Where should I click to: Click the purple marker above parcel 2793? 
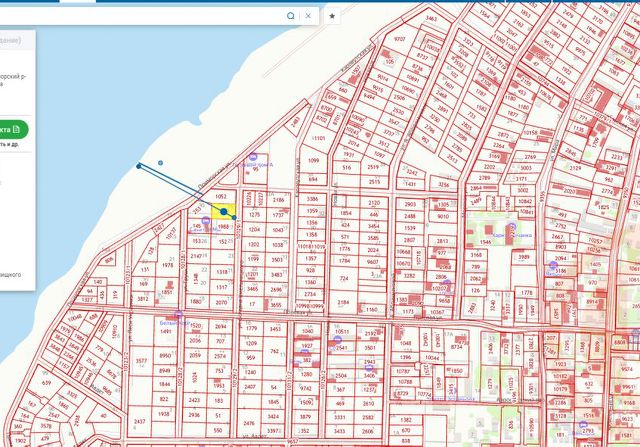tap(583, 425)
